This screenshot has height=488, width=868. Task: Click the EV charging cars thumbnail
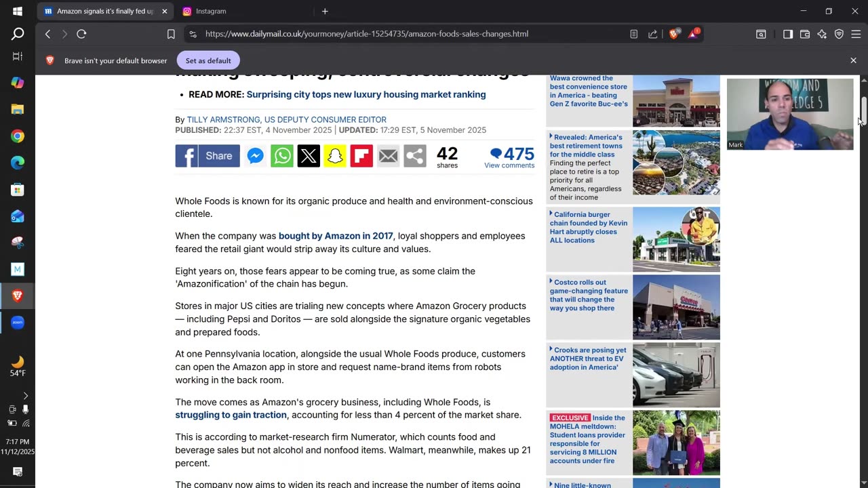pyautogui.click(x=676, y=375)
